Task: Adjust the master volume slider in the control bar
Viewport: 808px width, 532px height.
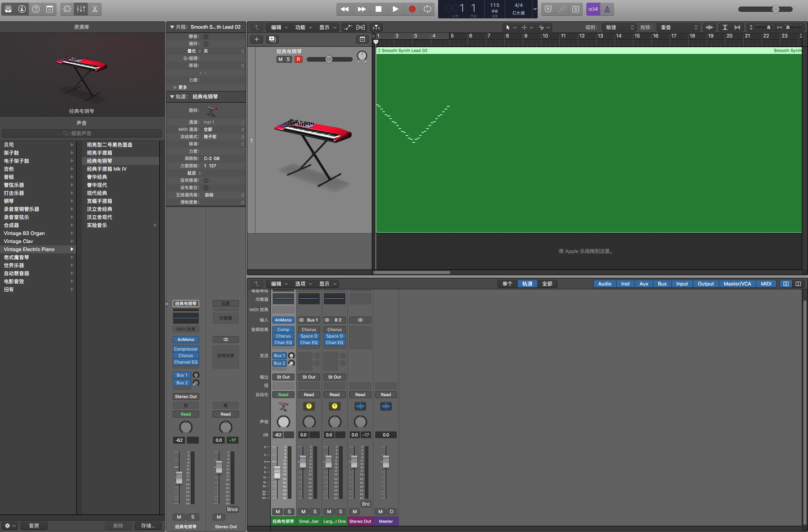Action: 765,9
